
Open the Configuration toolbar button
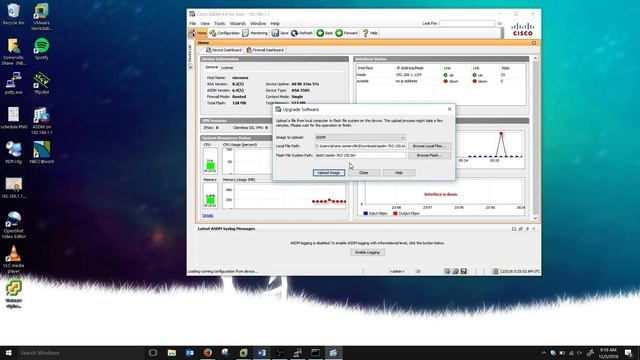pyautogui.click(x=224, y=33)
